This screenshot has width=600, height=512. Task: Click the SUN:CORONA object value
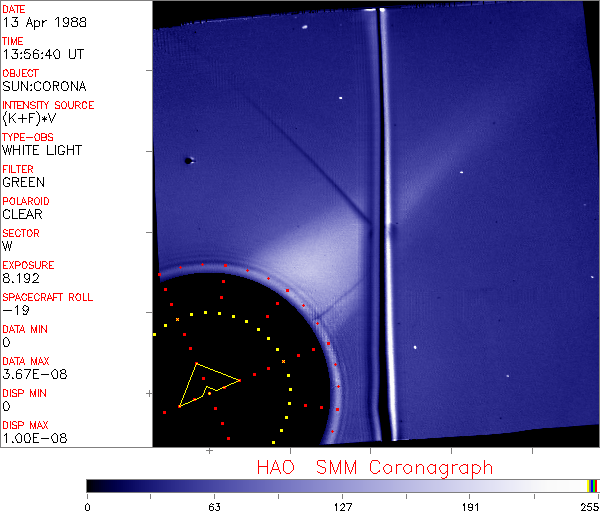coord(42,86)
